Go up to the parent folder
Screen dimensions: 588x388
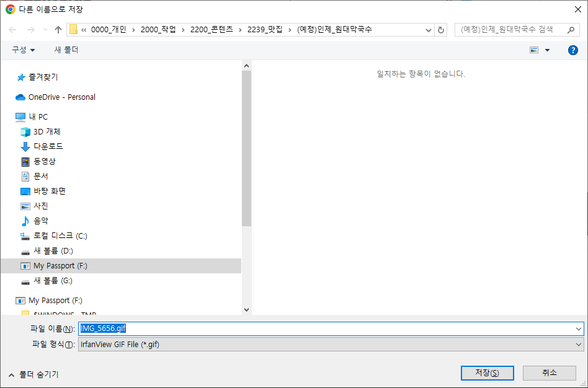(58, 29)
